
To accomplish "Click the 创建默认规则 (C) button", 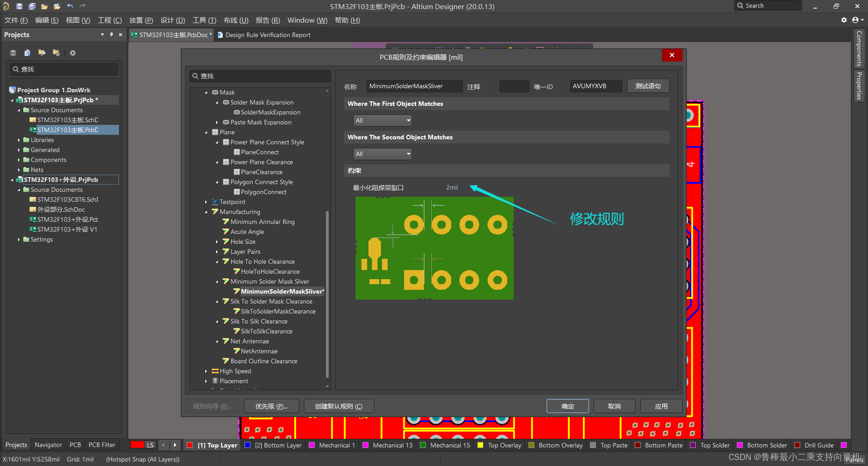I will click(339, 406).
